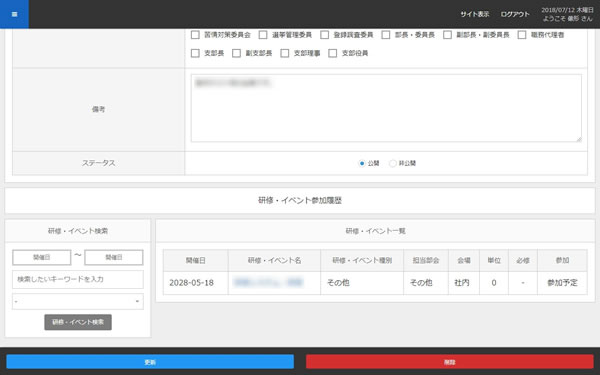Click the ログアウト link
Image resolution: width=600 pixels, height=375 pixels.
(x=515, y=14)
